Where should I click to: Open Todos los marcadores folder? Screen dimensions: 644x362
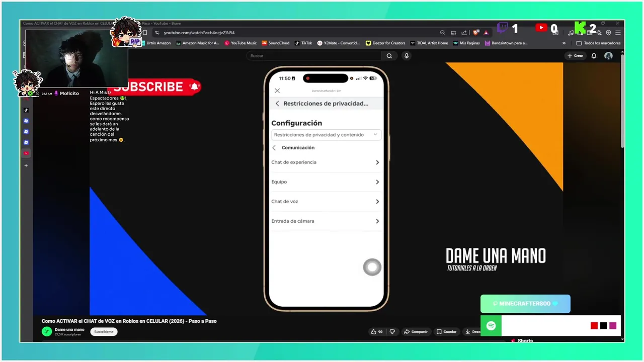tap(598, 43)
